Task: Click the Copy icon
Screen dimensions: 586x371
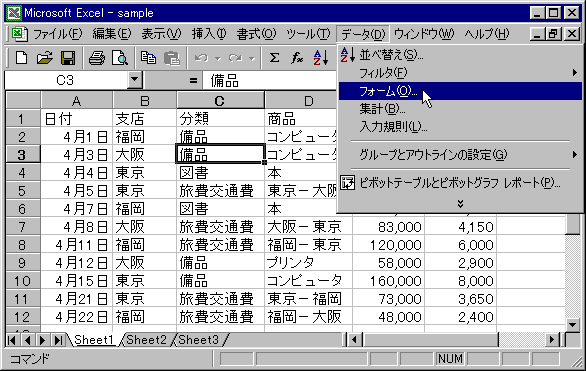Action: (x=148, y=58)
